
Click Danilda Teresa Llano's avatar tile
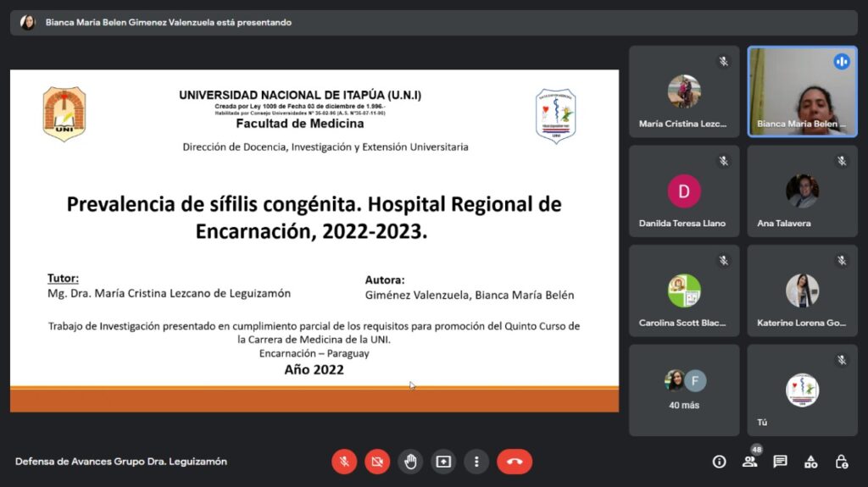point(683,191)
